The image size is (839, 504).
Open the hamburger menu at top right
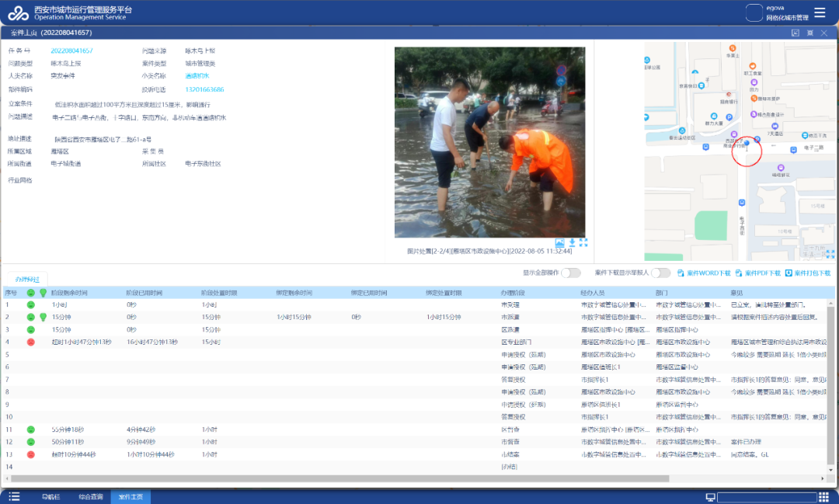click(820, 12)
